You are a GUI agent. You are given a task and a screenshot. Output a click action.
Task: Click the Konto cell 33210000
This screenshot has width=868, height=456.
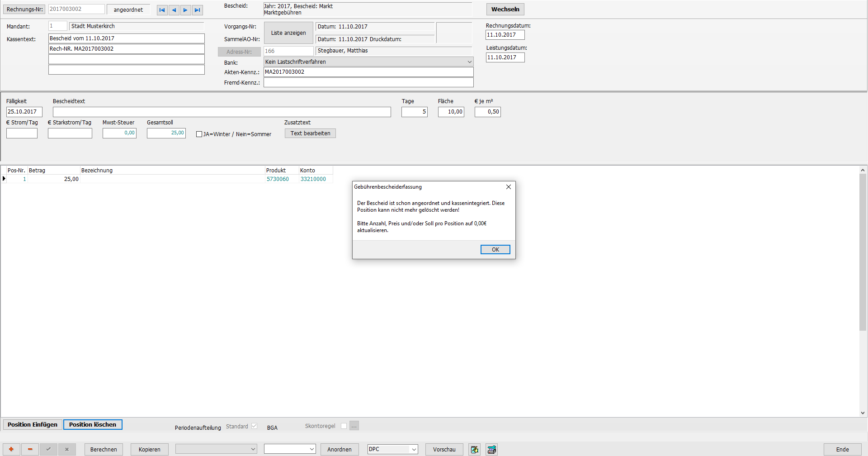(x=316, y=179)
